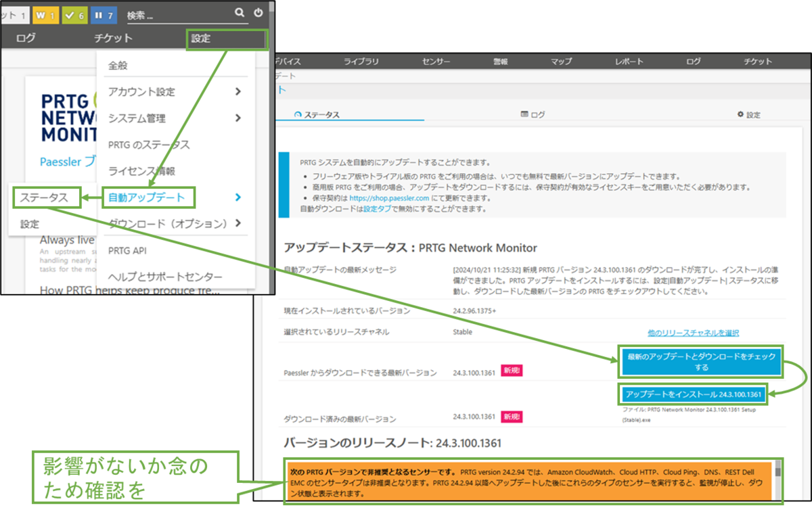Click the Stable release channel value
Screen dimensions: 812x514
[x=462, y=332]
